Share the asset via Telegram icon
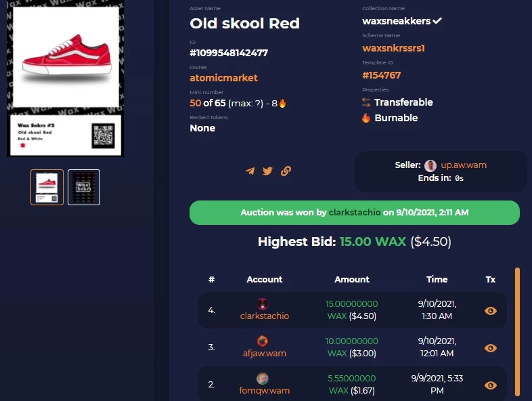Viewport: 532px width, 401px height. [250, 171]
